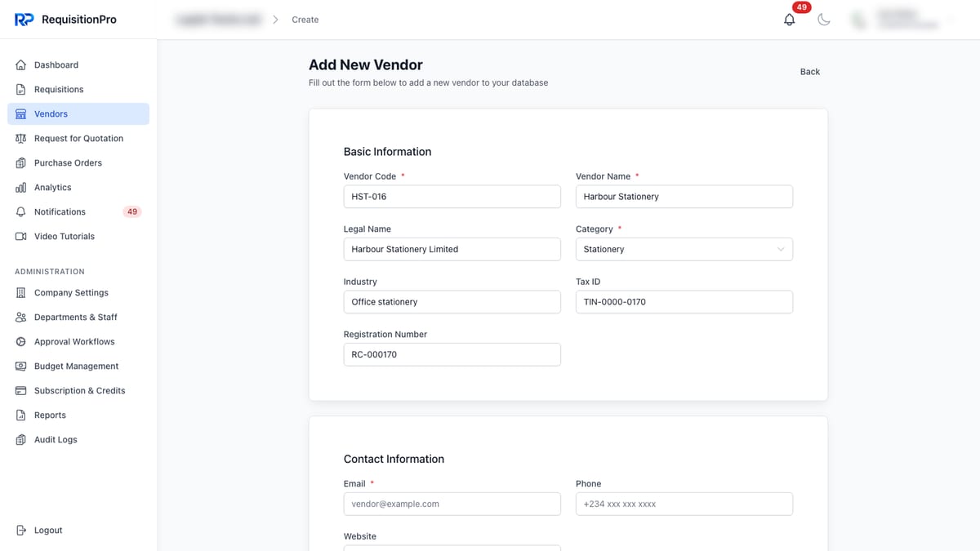Focus the Registration Number field
Screen dimensions: 980x551
[x=452, y=354]
